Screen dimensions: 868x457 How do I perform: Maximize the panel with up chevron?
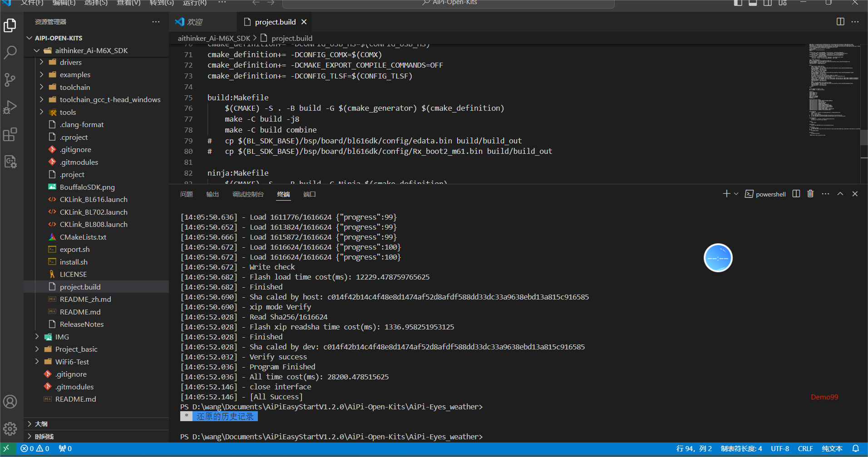840,194
